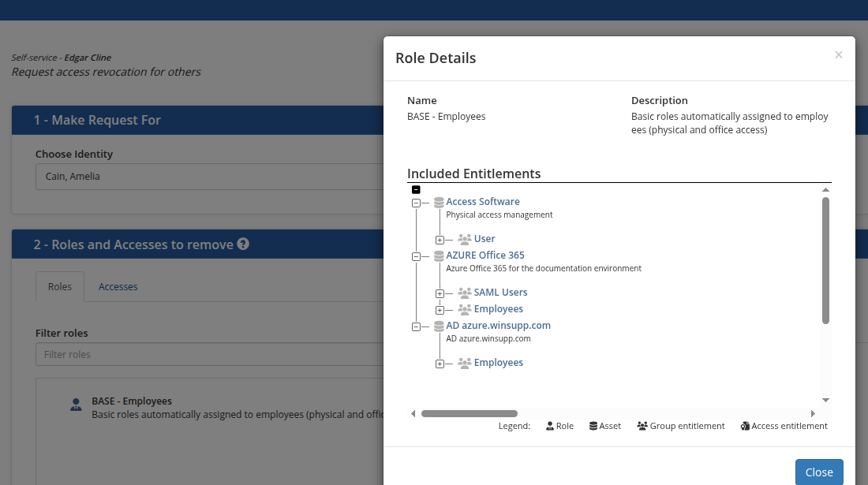Screen dimensions: 868x485
Task: Click the Access entitlement legend icon
Action: point(745,427)
